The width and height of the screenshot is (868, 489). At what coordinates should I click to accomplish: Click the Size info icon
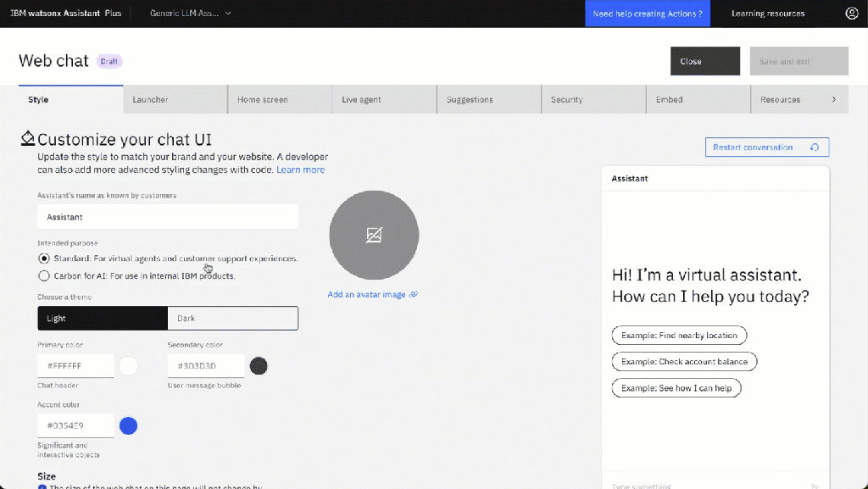42,487
